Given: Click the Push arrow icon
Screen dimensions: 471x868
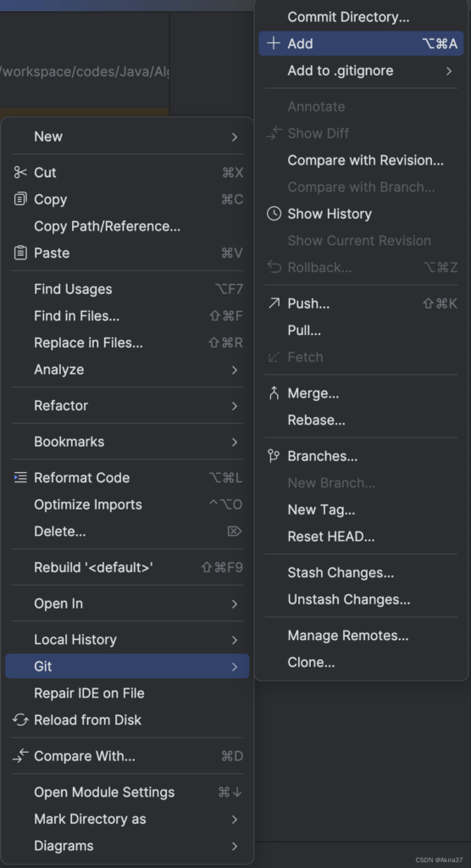Looking at the screenshot, I should point(274,303).
